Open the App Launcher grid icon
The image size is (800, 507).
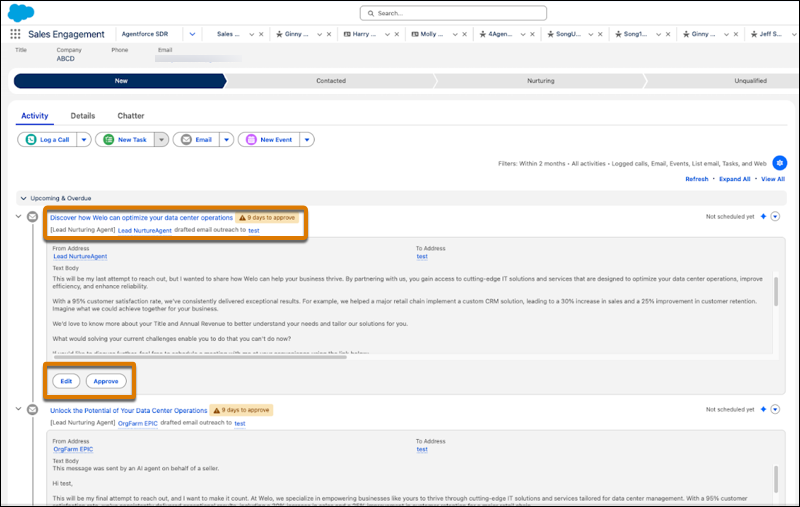click(15, 34)
